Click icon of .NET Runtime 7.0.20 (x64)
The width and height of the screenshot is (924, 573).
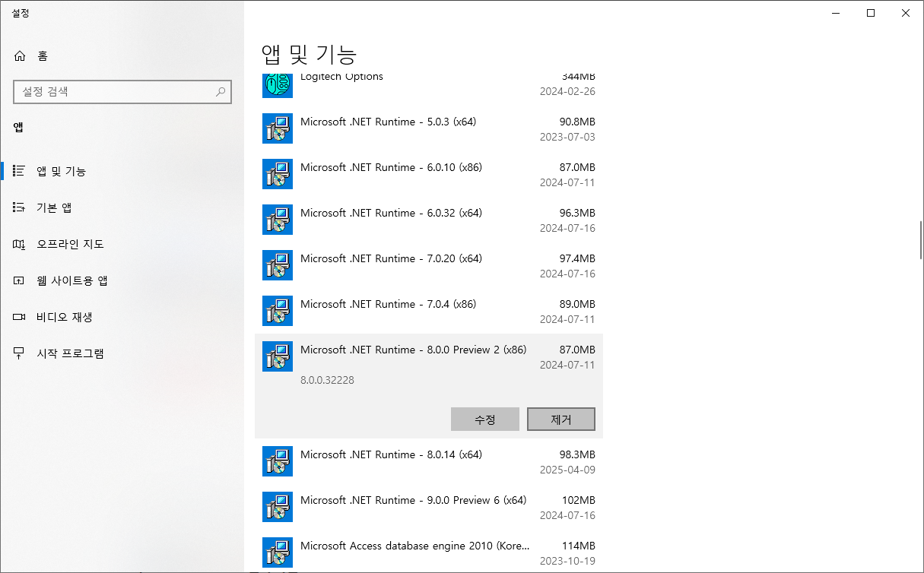click(x=278, y=265)
